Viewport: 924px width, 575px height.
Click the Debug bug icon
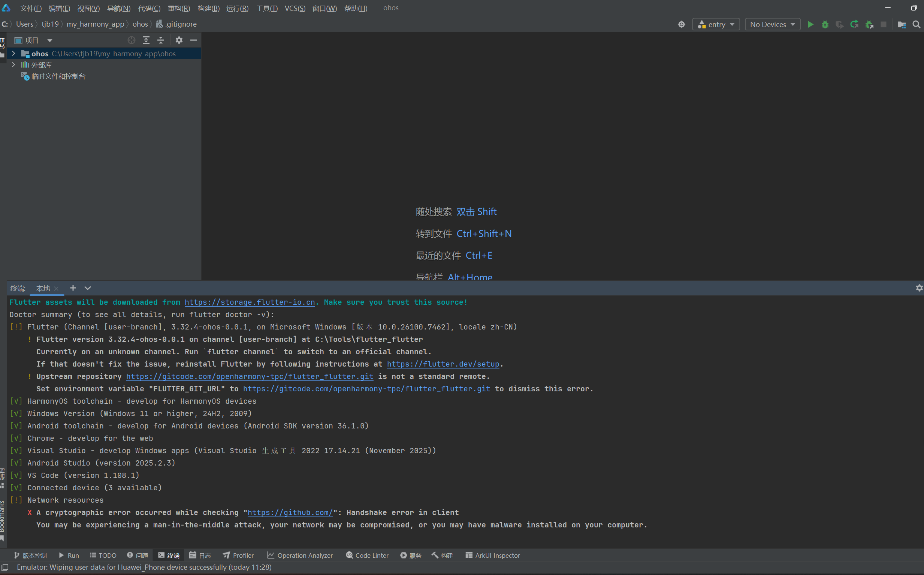pos(825,24)
